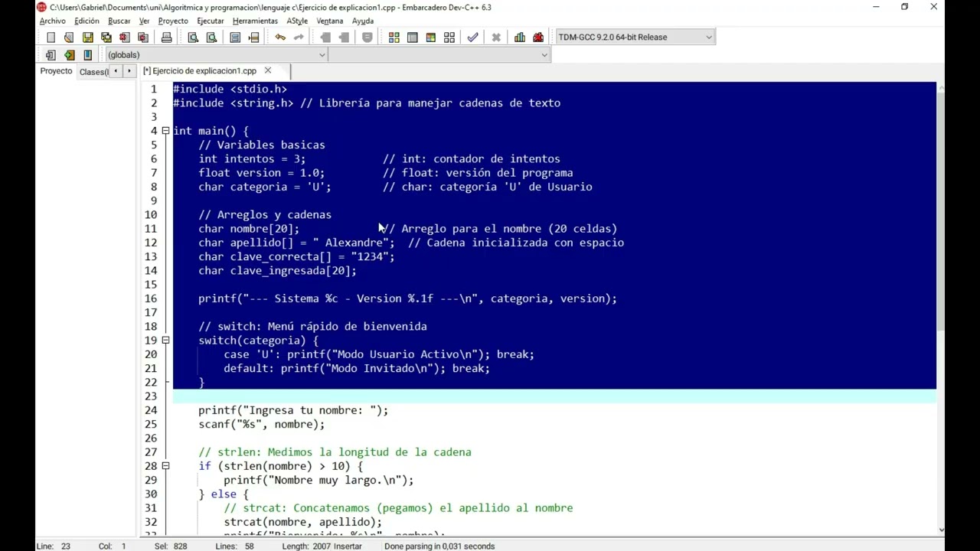This screenshot has height=551, width=980.
Task: Open the Archivo menu
Action: (x=53, y=21)
